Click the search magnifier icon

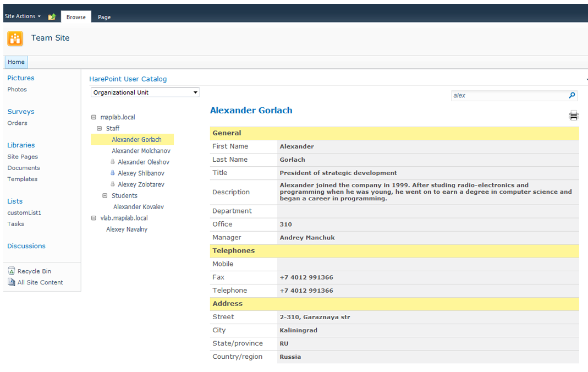(x=572, y=95)
